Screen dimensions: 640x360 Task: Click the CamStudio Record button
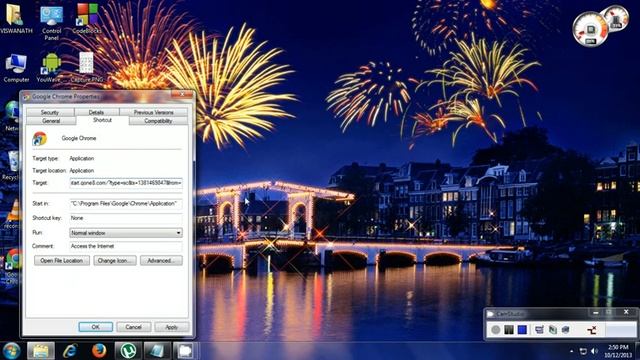[x=496, y=329]
